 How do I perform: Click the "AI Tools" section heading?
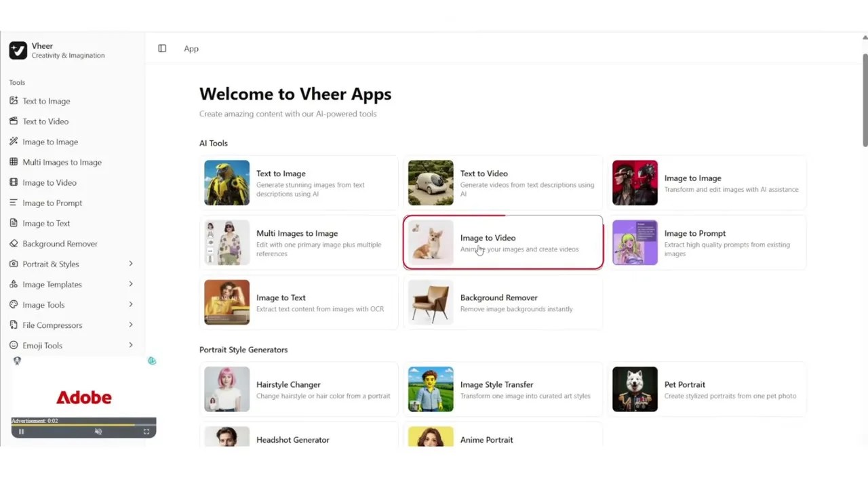[214, 143]
